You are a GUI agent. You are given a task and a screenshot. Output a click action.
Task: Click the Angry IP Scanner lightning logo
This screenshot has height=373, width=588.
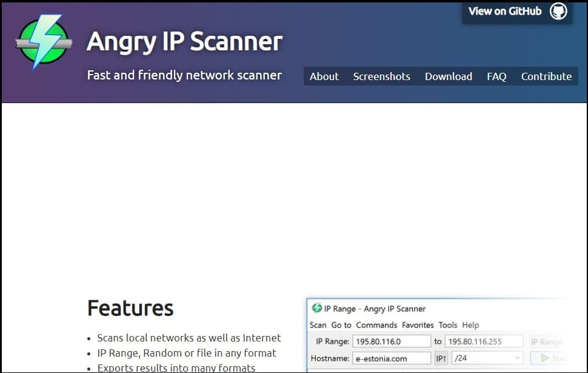[x=44, y=42]
